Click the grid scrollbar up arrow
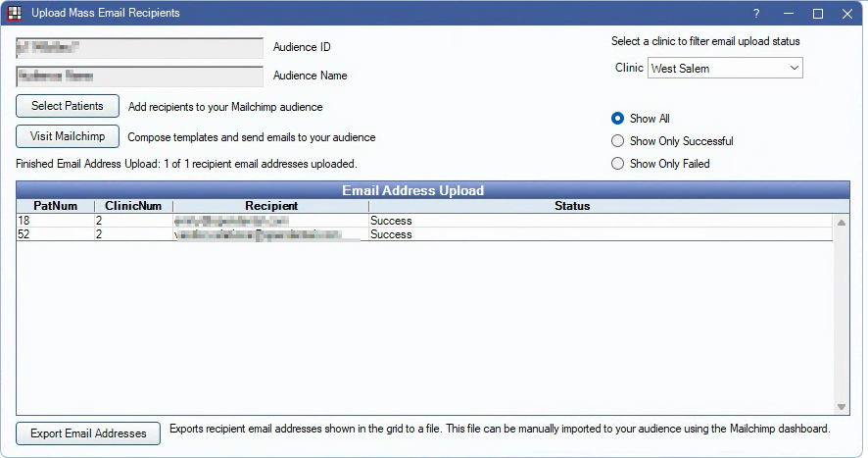This screenshot has width=868, height=458. (842, 223)
